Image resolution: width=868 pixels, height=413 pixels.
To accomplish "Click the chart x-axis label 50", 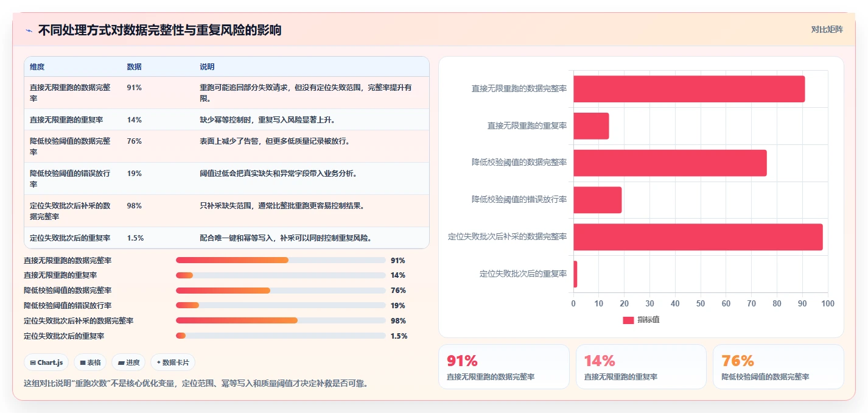I will point(701,303).
